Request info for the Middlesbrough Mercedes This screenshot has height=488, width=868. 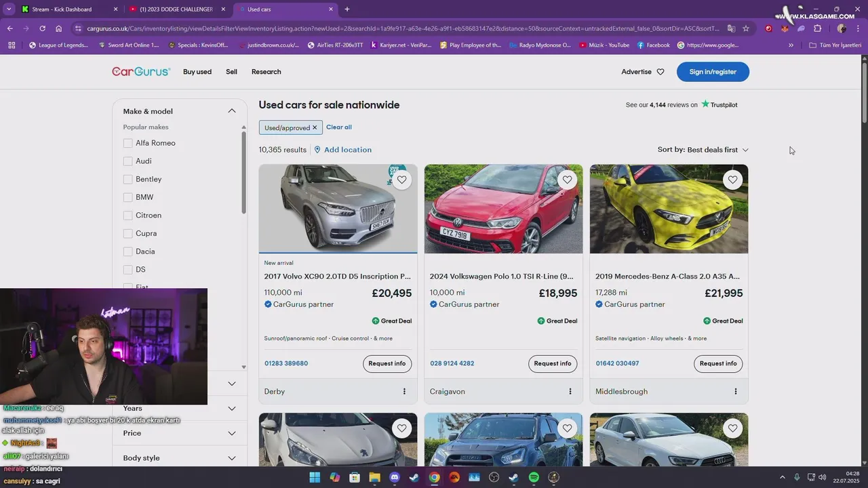click(718, 364)
